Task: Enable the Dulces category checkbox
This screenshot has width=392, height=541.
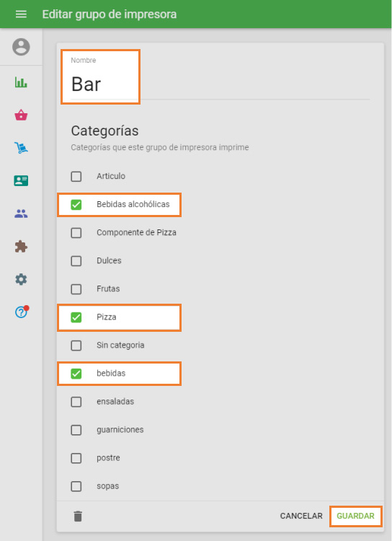Action: click(76, 261)
